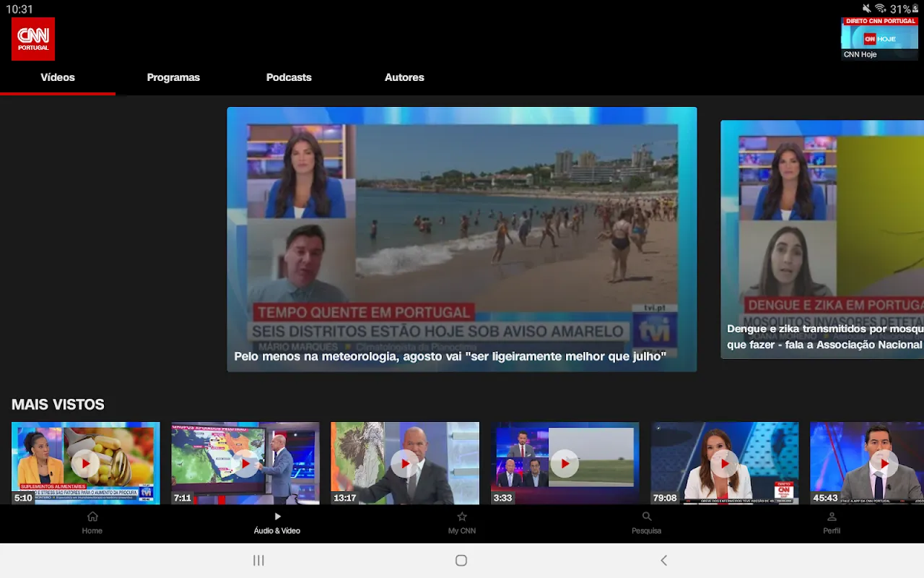Screen dimensions: 924x578
Task: Play the 7:11 map video
Action: 245,463
